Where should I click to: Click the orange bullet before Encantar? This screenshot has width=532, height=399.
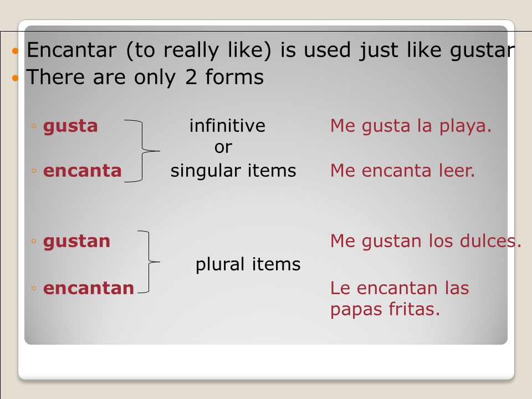[15, 52]
